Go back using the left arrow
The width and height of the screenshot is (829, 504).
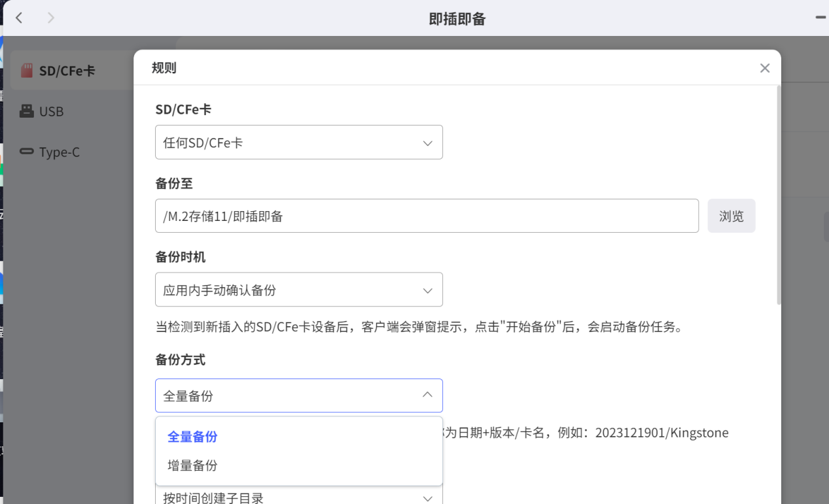click(x=19, y=18)
